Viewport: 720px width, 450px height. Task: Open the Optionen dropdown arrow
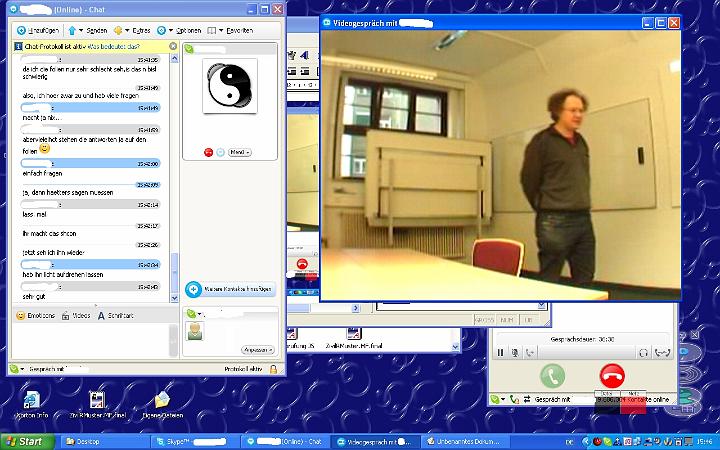[x=170, y=31]
